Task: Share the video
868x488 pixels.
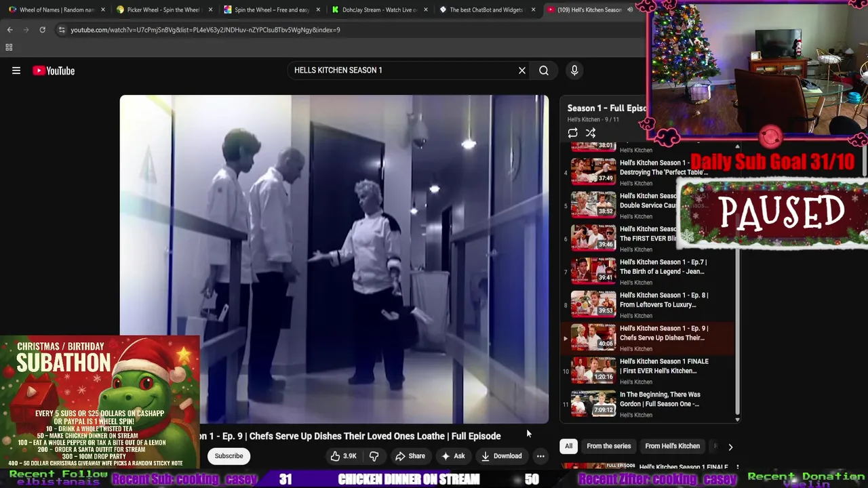Action: click(x=410, y=456)
